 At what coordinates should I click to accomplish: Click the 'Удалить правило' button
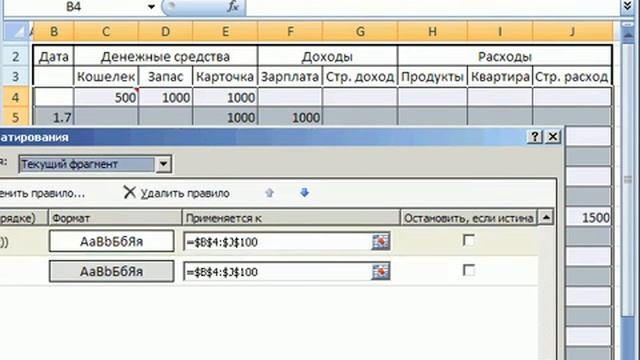(176, 193)
